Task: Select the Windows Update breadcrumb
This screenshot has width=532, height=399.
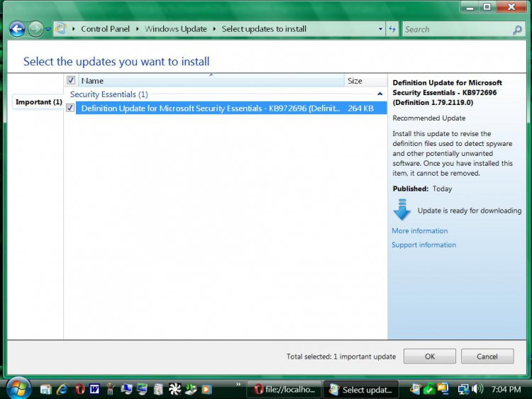Action: [x=176, y=29]
